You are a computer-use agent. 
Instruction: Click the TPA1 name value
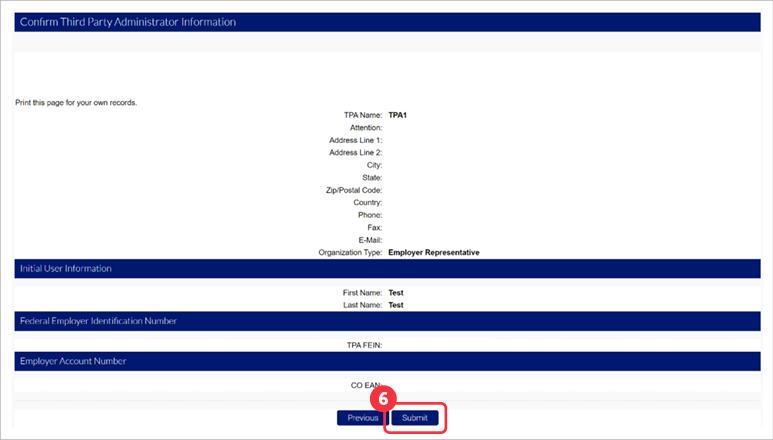coord(397,115)
